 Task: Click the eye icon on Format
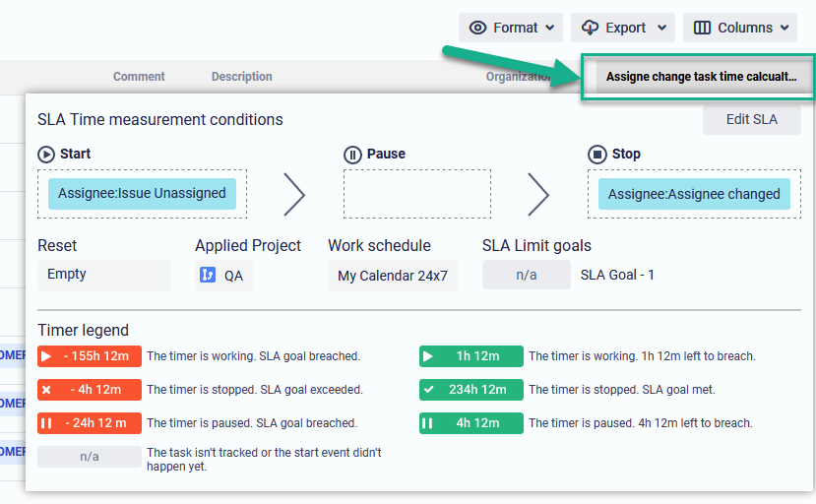coord(478,28)
